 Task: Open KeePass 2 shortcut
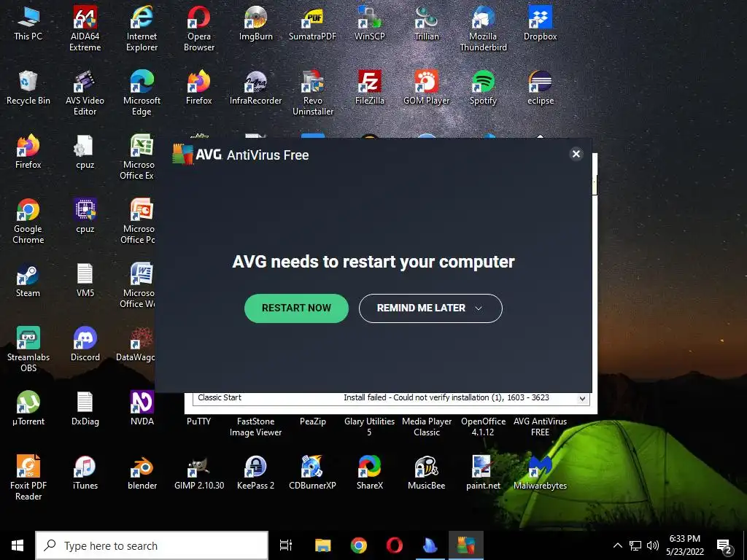[x=256, y=472]
